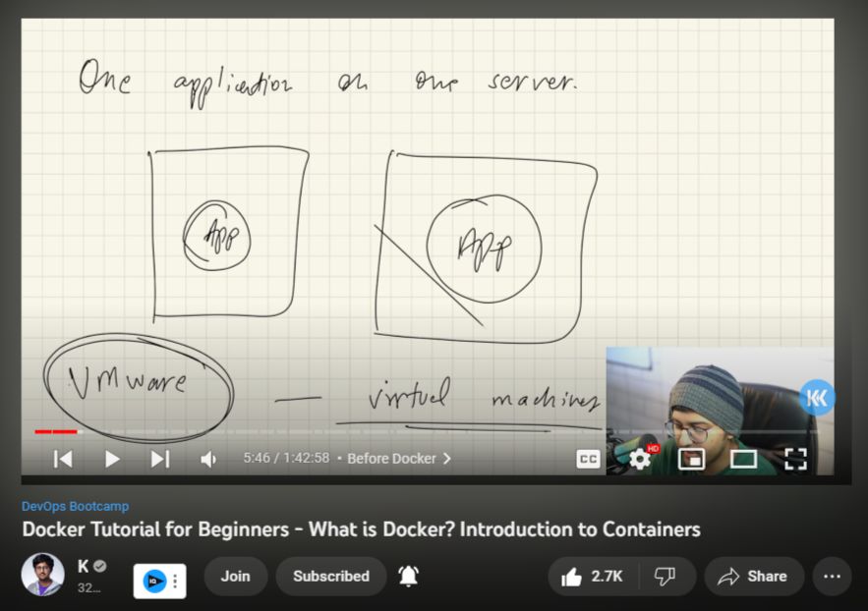Like the video with 2.7K likes

pos(593,577)
